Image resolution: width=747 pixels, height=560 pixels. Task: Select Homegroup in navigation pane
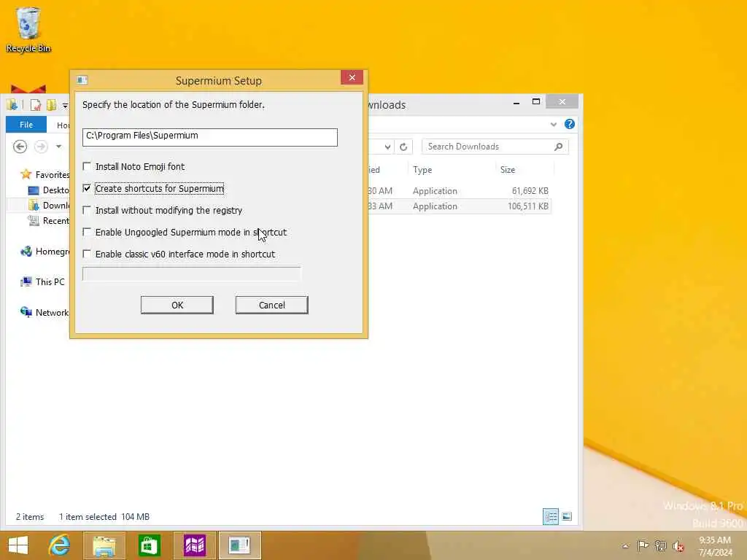(x=44, y=252)
